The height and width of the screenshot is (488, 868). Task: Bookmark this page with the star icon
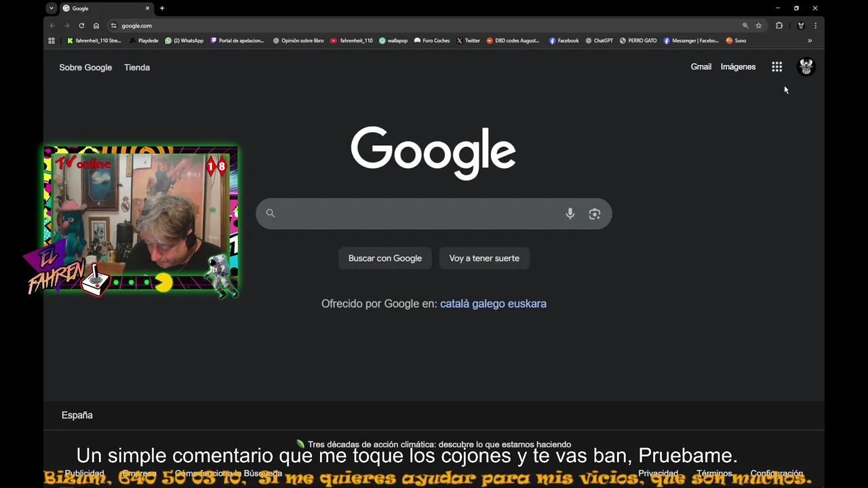(759, 26)
